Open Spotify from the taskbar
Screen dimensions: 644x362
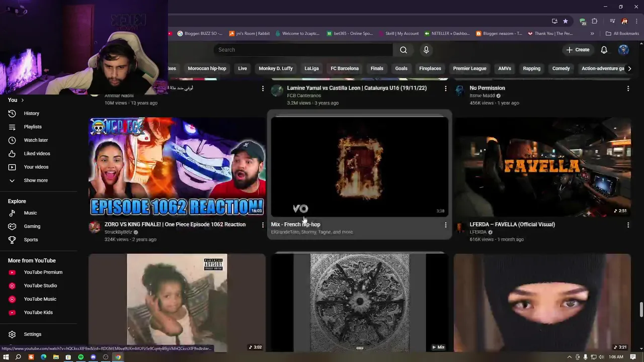coord(80,357)
